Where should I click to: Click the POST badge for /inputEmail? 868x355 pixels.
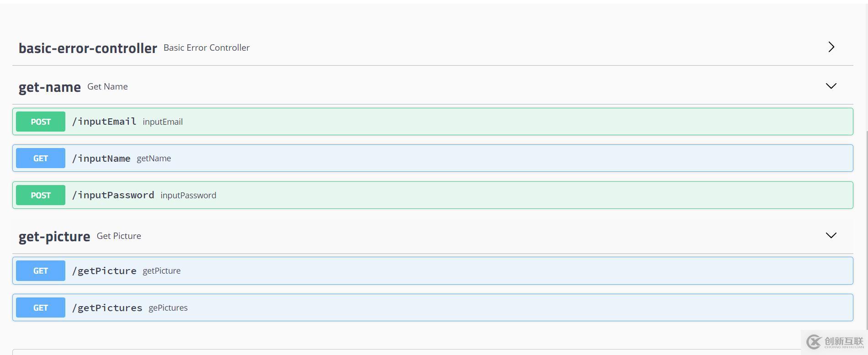click(41, 122)
